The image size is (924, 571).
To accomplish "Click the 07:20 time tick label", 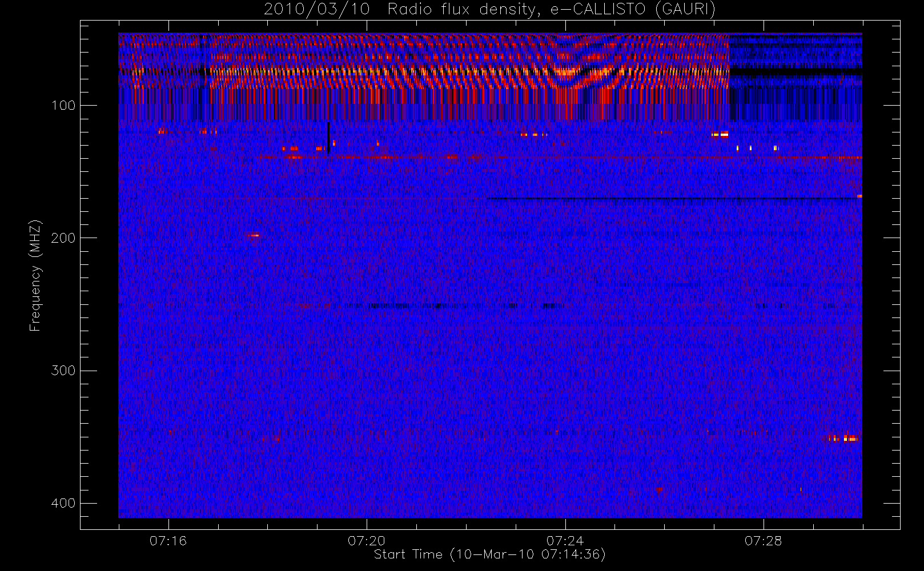I will pyautogui.click(x=367, y=541).
